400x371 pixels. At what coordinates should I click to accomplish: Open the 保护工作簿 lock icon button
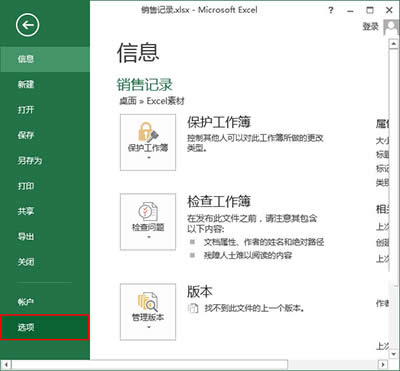coord(148,142)
